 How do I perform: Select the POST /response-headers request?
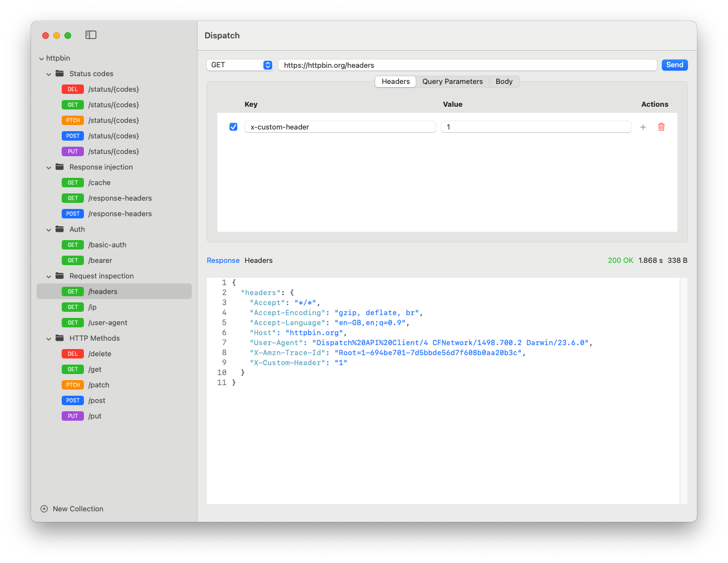pos(119,213)
